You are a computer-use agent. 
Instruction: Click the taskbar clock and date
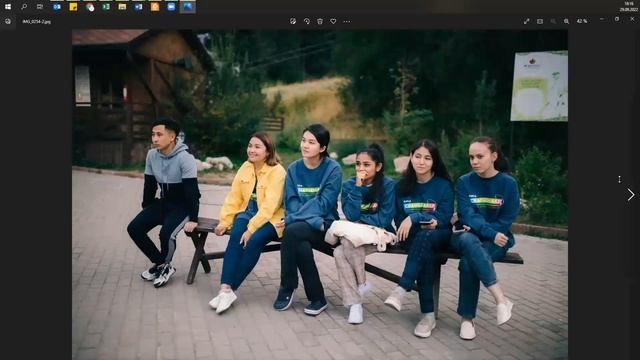629,7
